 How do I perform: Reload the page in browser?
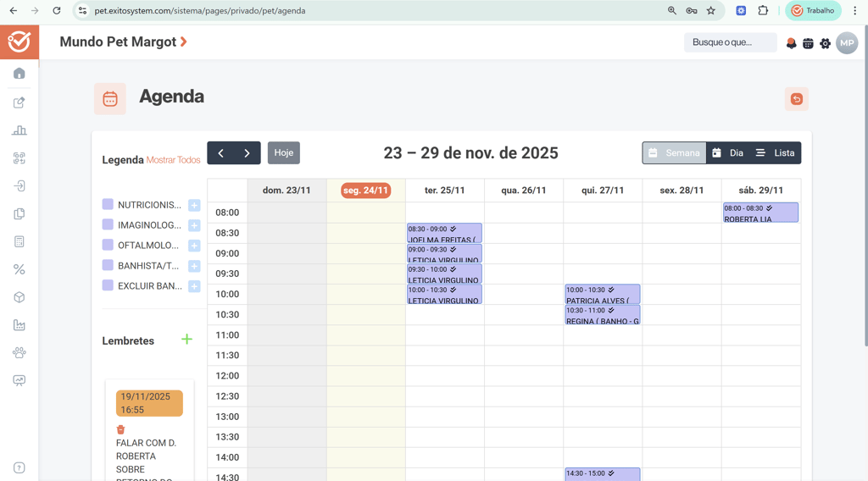(x=57, y=10)
